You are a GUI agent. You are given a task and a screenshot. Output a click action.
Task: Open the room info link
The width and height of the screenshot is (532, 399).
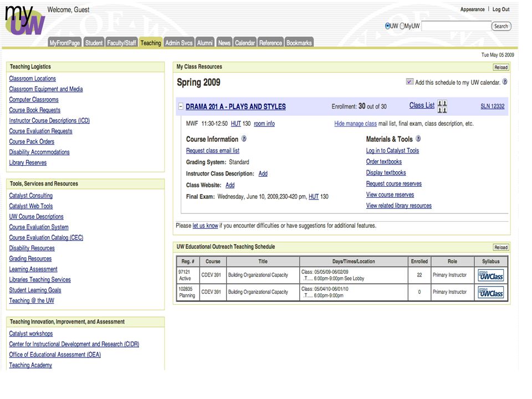(x=264, y=124)
